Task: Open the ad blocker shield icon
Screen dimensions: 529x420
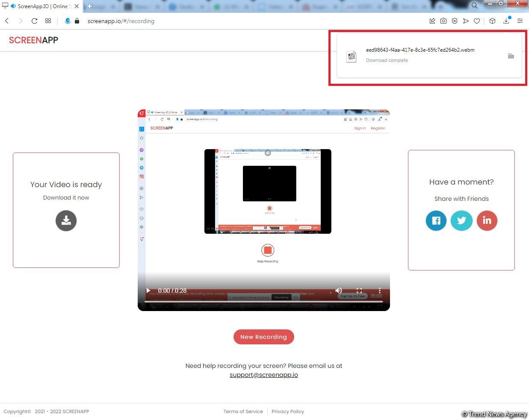Action: click(455, 21)
